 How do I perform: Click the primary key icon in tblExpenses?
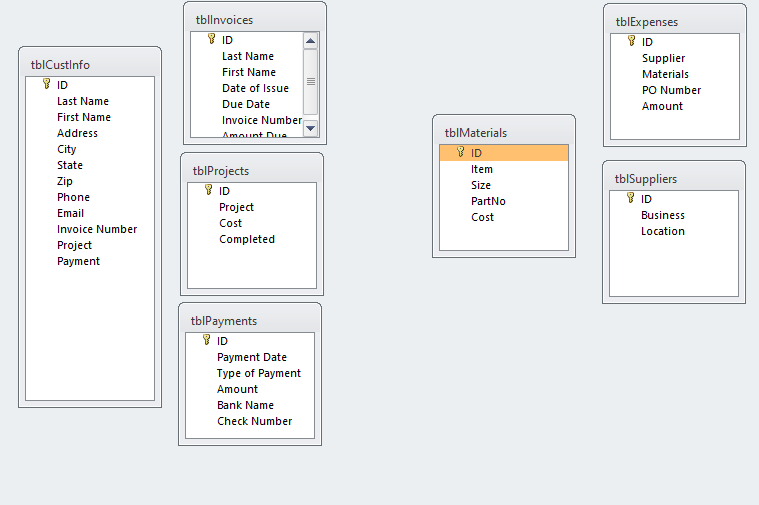click(632, 41)
